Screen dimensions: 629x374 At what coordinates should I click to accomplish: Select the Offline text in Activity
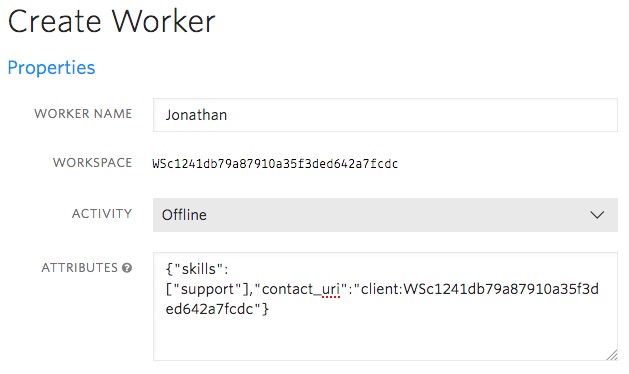[184, 215]
